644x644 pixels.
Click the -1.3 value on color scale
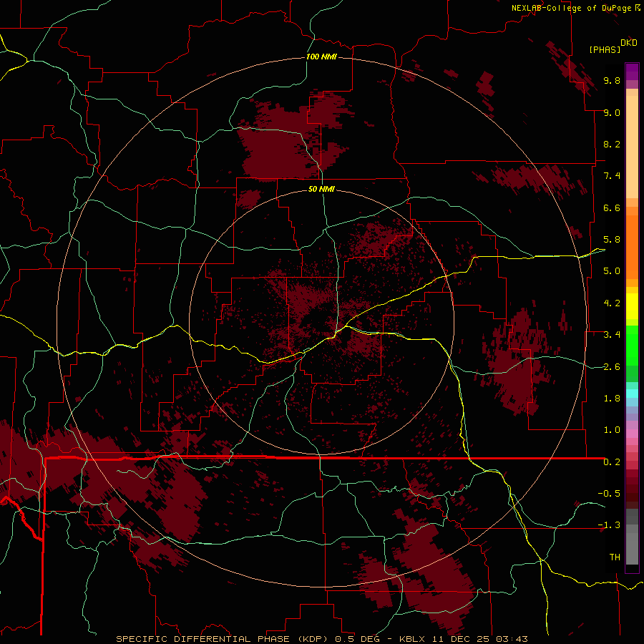(x=609, y=525)
